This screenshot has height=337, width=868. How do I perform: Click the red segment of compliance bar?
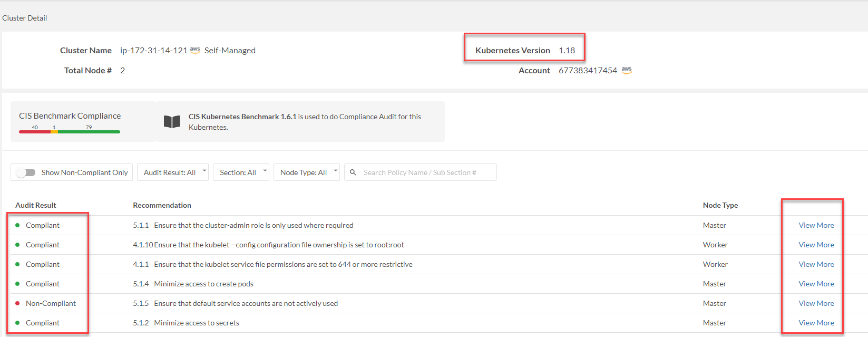click(x=34, y=132)
